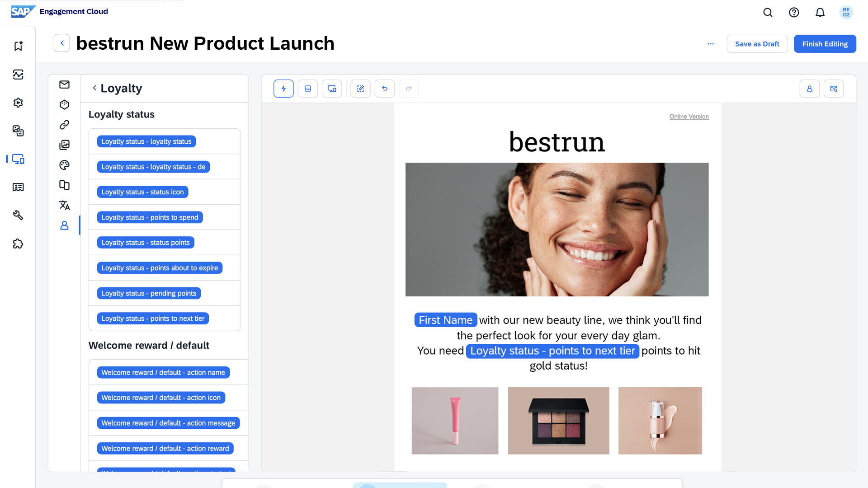The height and width of the screenshot is (488, 868).
Task: Open the notifications bell
Action: click(x=820, y=12)
